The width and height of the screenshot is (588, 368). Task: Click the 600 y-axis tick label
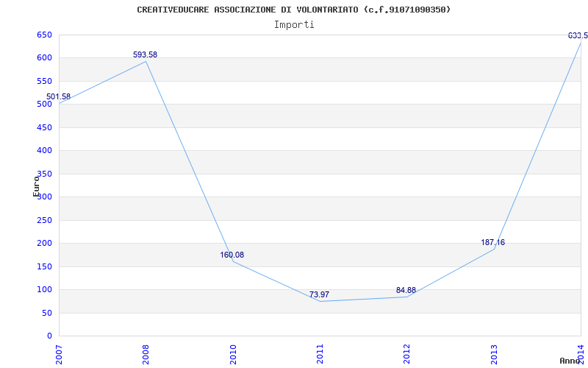[44, 58]
